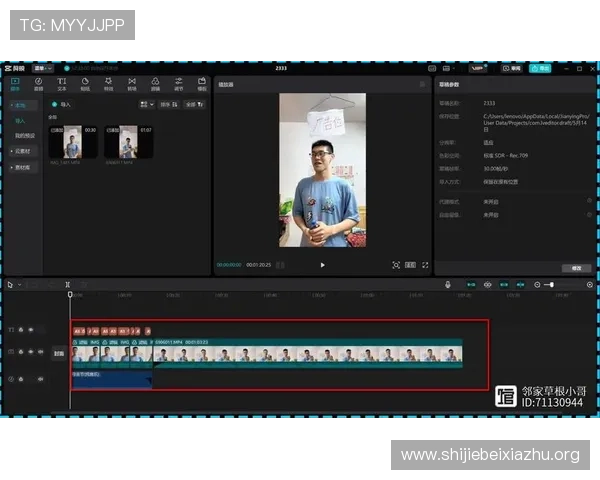Open the Transitions (转场) tab
The image size is (600, 480).
132,84
